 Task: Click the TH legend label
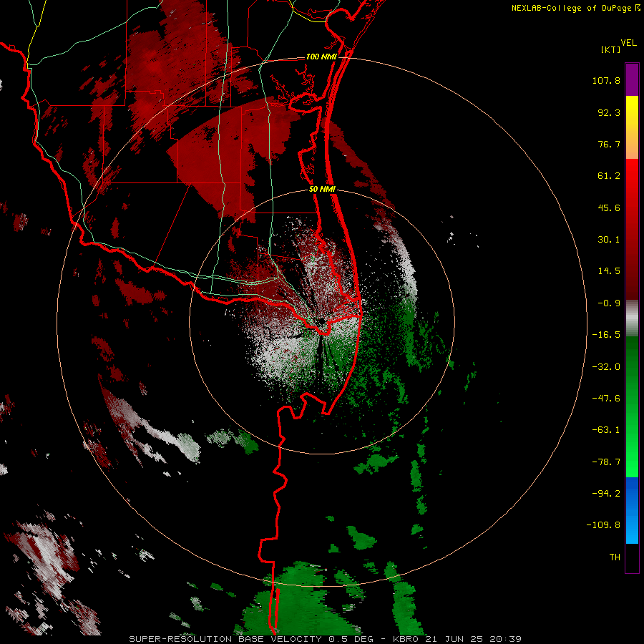click(615, 557)
